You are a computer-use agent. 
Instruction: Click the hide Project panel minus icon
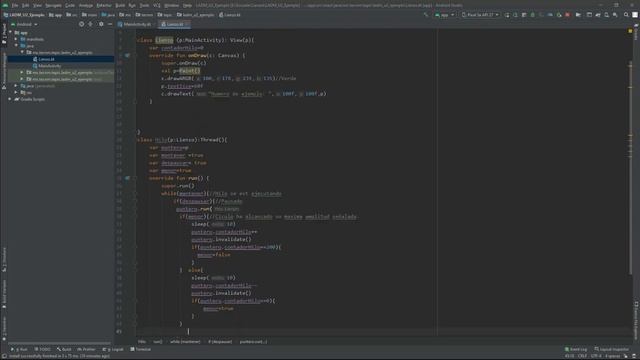point(110,24)
